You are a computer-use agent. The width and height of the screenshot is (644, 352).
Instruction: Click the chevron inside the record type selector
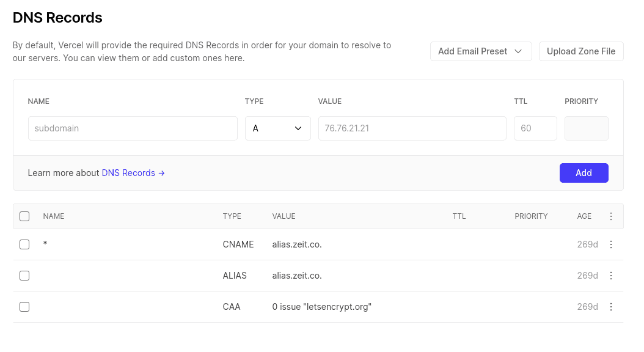[x=298, y=128]
